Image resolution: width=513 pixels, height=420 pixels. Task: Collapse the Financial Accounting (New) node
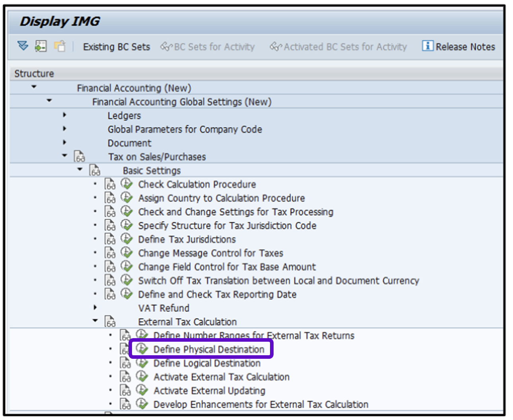[34, 87]
